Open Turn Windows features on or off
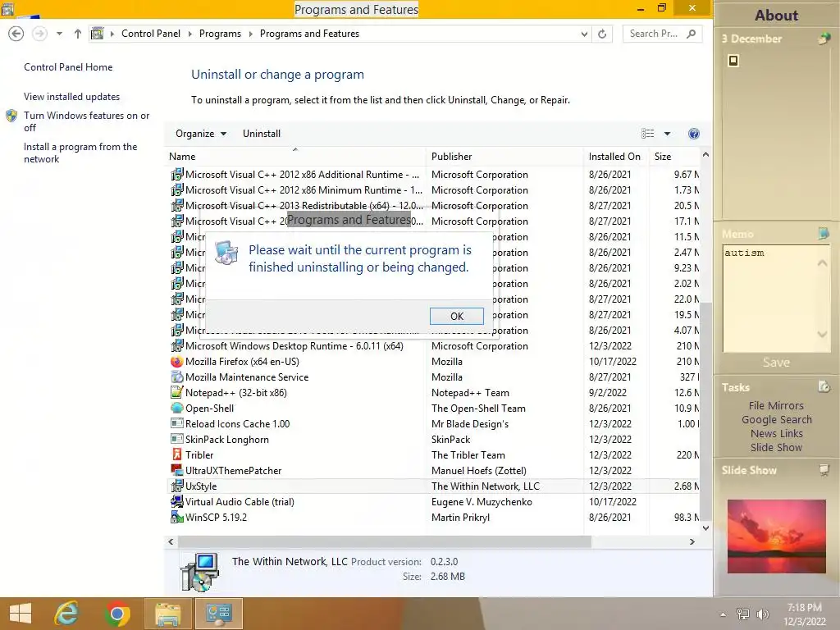 pos(86,121)
